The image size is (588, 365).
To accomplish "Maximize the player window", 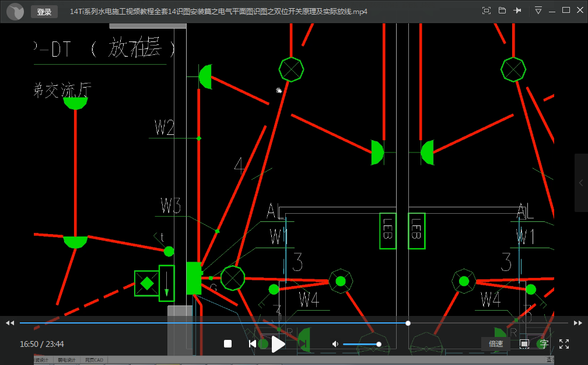I will click(566, 11).
